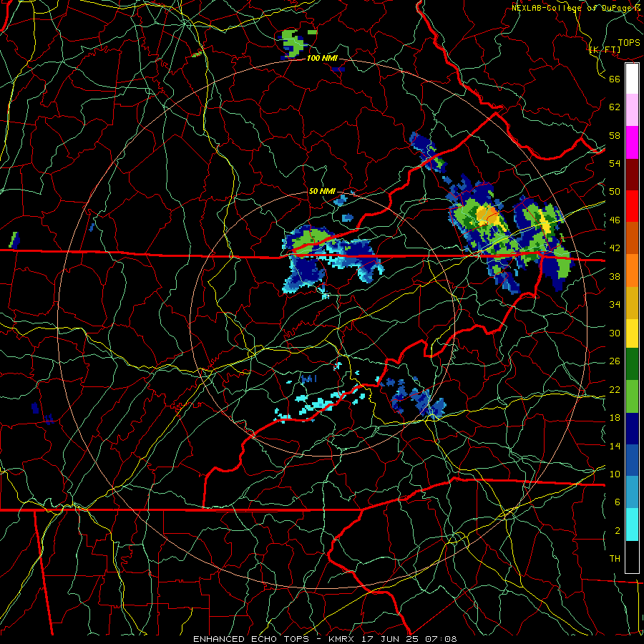Screen dimensions: 644x644
Task: Click the 6 legend value
Action: (618, 502)
